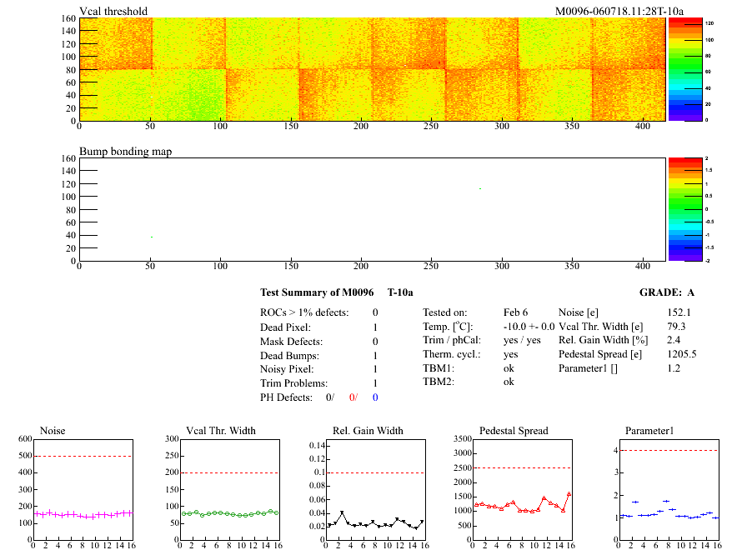This screenshot has height=560, width=747.
Task: Click the blue PH Defects value
Action: tap(375, 397)
